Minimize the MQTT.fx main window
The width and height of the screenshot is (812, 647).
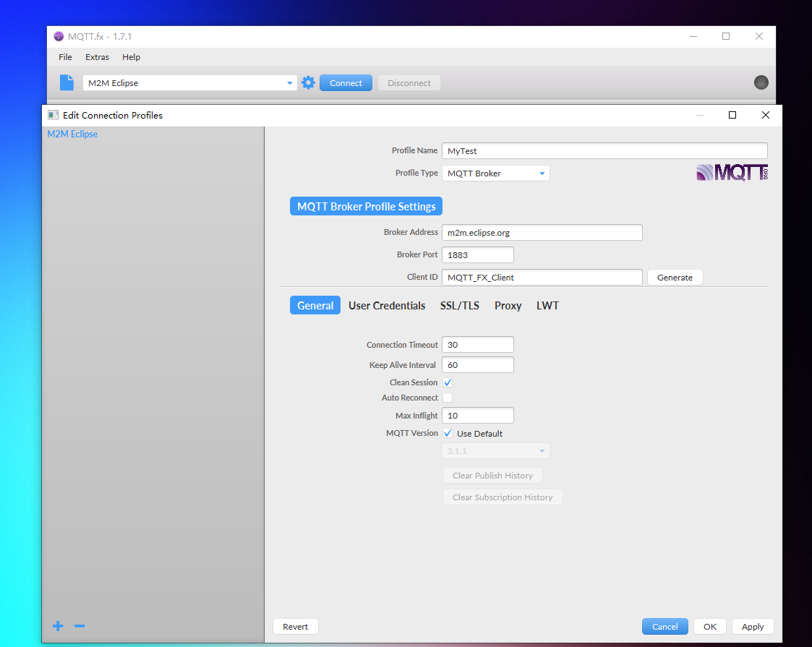(x=693, y=36)
